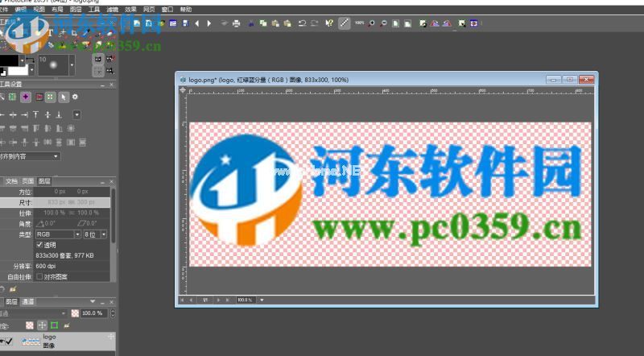Viewport: 644px width, 356px height.
Task: Click the align top edge icon
Action: (x=35, y=114)
